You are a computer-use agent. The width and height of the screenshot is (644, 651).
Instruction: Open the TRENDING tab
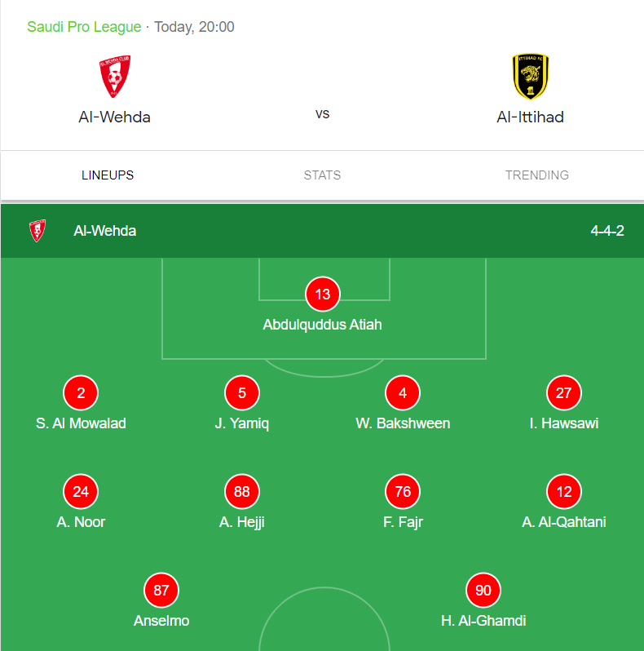536,175
